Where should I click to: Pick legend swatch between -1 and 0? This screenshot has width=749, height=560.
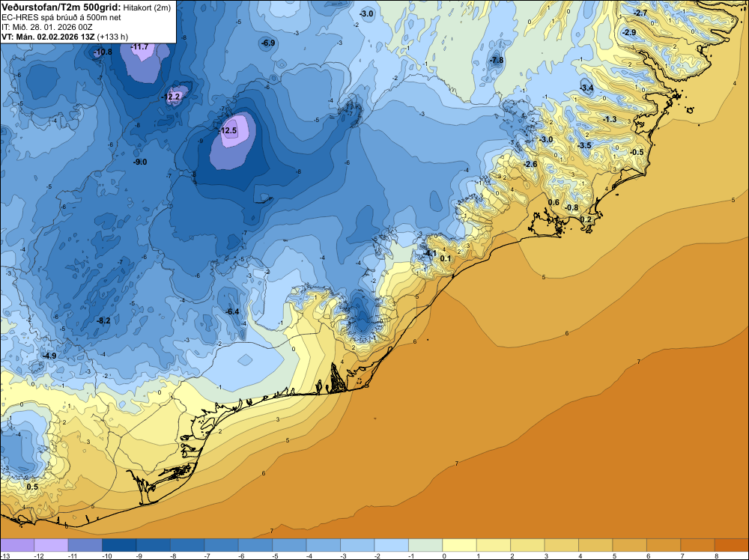(x=425, y=545)
